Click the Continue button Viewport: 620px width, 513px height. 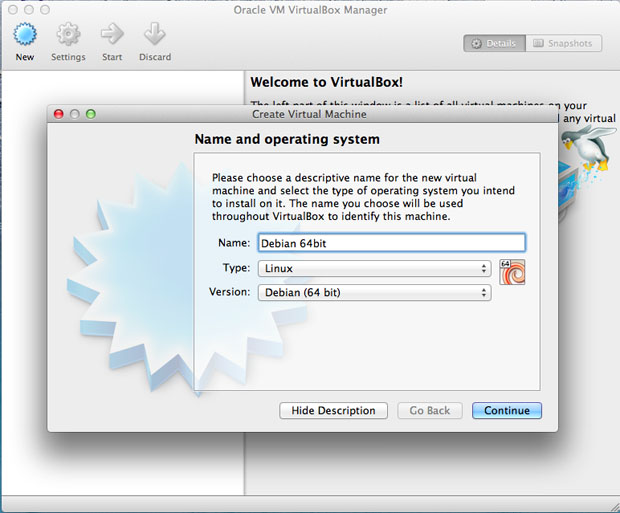click(x=507, y=411)
